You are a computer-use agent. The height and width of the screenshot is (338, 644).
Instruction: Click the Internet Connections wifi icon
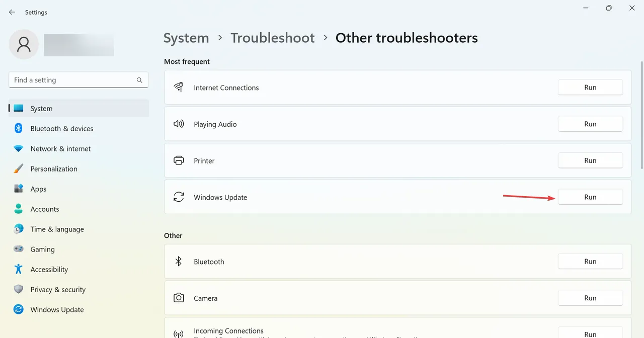point(179,88)
